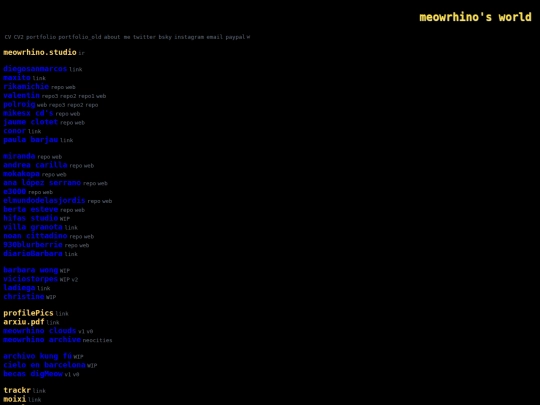Open 'repo' in the miranda row
Screen dimensions: 540x405
(x=43, y=157)
